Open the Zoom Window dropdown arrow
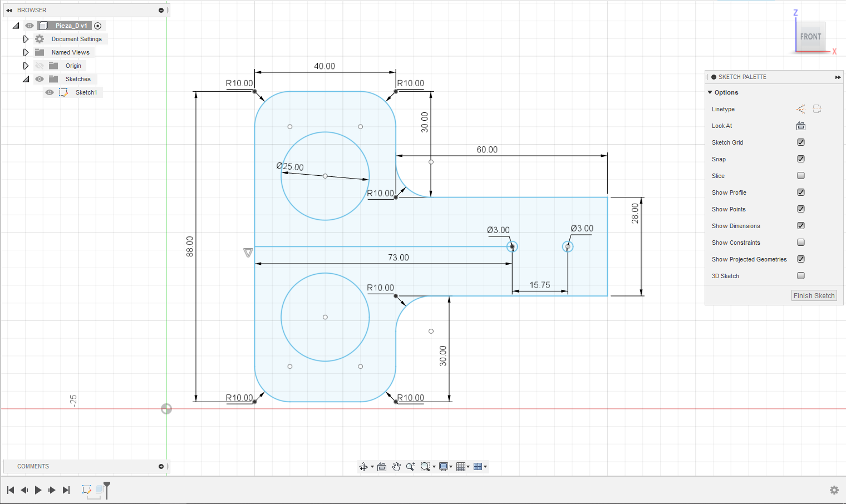 pyautogui.click(x=434, y=467)
